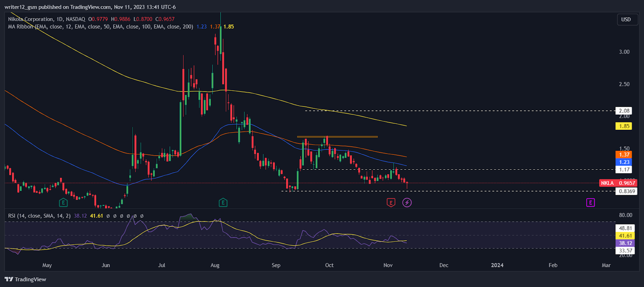Click the yellow 41.61 value in the RSI legend

coord(97,216)
